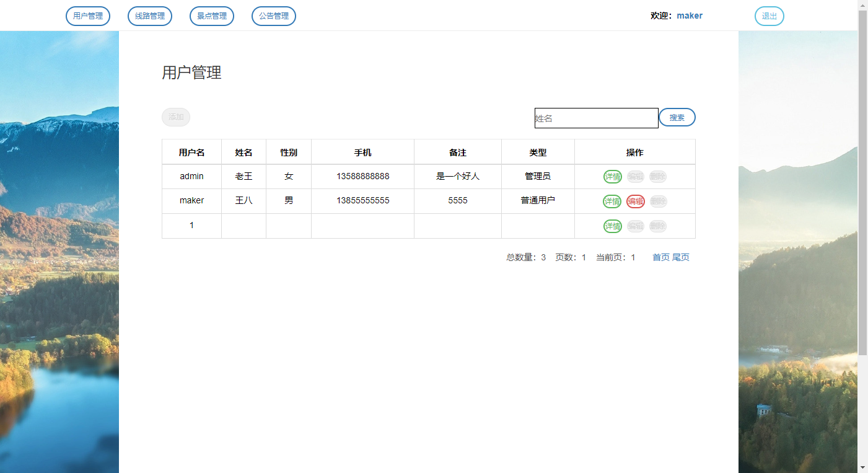The height and width of the screenshot is (473, 868).
Task: Go to the 公告管理 tab
Action: coord(274,16)
